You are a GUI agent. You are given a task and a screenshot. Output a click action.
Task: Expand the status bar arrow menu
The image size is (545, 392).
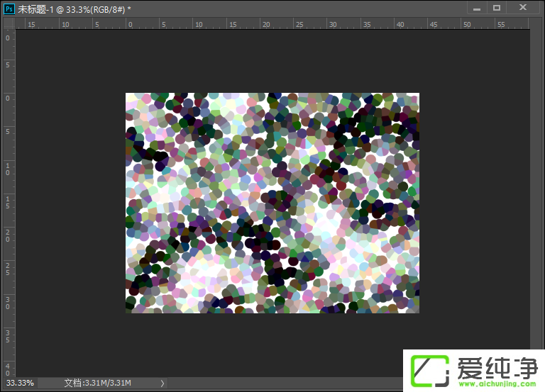click(163, 383)
